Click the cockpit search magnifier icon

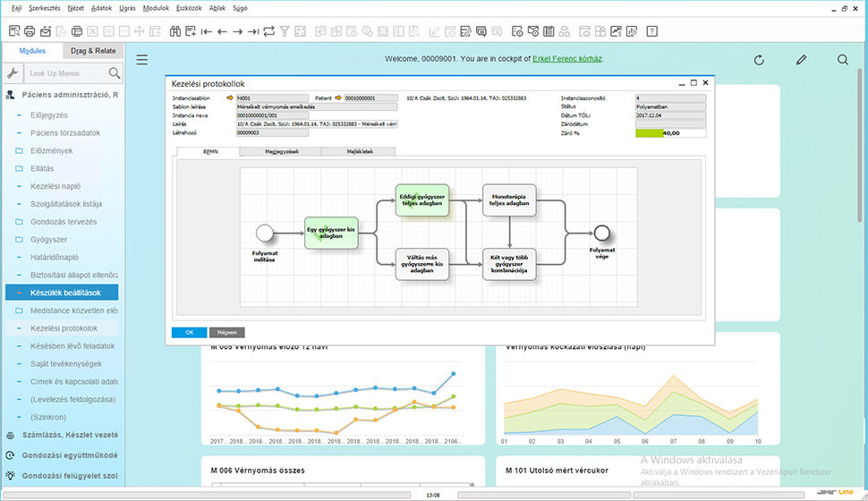[843, 60]
